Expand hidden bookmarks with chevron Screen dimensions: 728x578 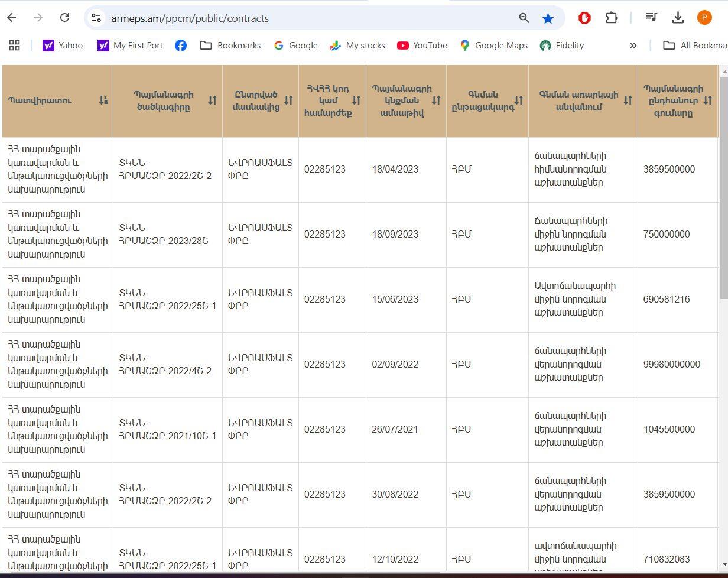633,46
